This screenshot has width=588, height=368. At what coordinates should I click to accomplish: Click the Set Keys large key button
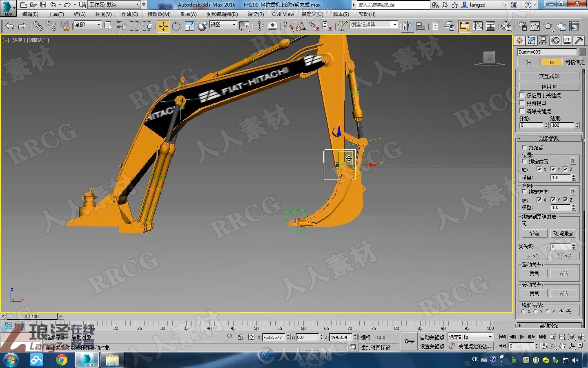point(409,341)
